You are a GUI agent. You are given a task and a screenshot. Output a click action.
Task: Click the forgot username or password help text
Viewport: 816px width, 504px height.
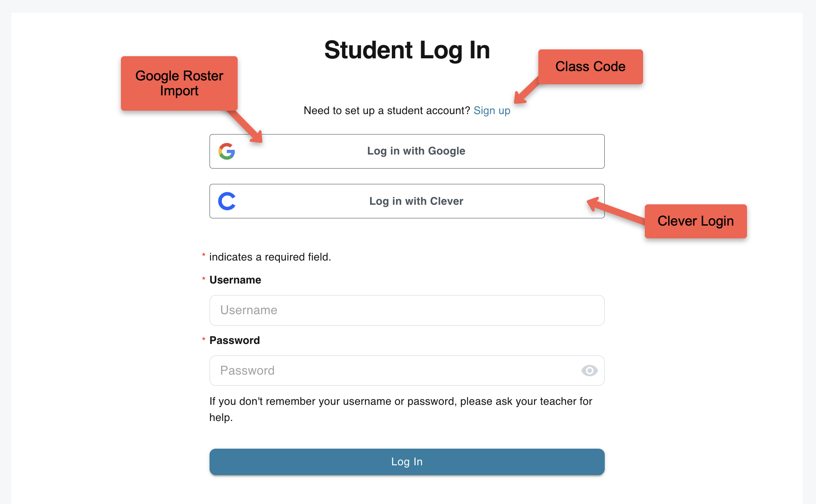tap(401, 409)
